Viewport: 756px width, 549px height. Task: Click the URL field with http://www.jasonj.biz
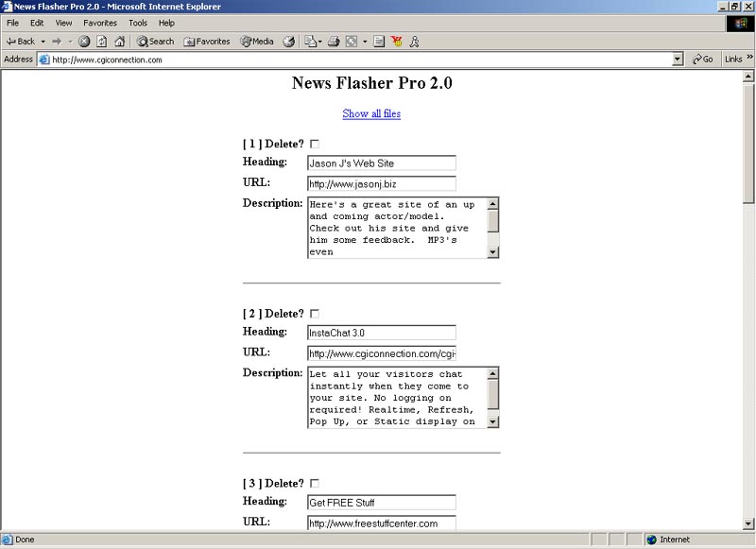point(382,183)
